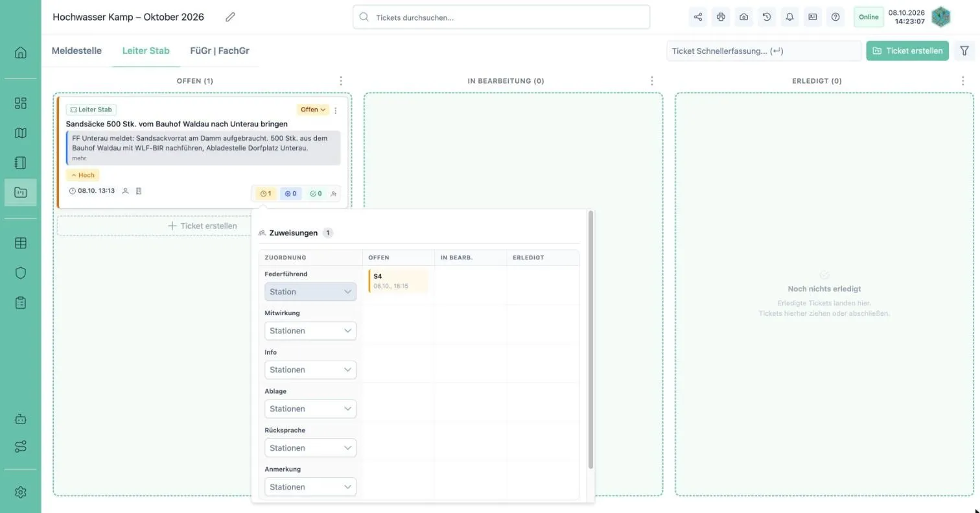Viewport: 980px width, 513px height.
Task: Open notifications bell icon
Action: click(x=789, y=17)
